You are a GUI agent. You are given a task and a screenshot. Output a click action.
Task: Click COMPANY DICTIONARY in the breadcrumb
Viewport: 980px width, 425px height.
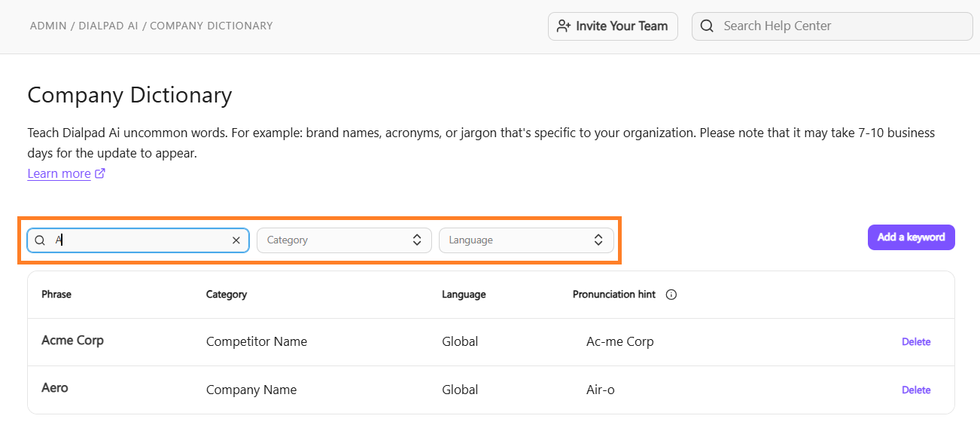(x=211, y=26)
